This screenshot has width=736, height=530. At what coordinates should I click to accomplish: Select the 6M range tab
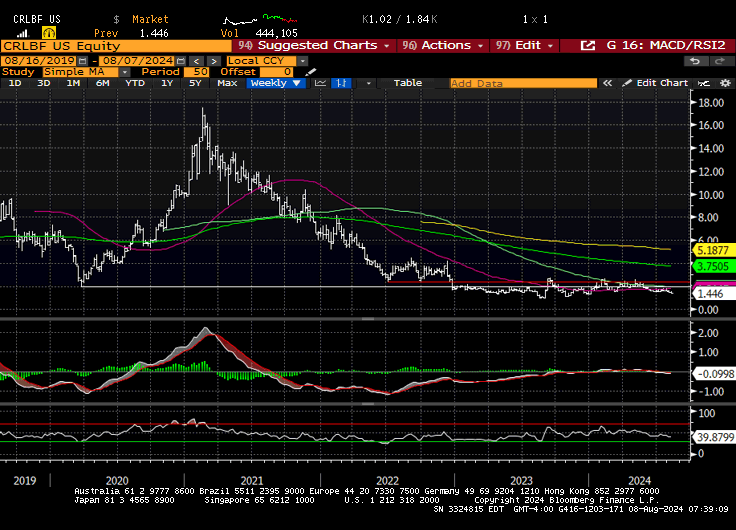tap(102, 83)
